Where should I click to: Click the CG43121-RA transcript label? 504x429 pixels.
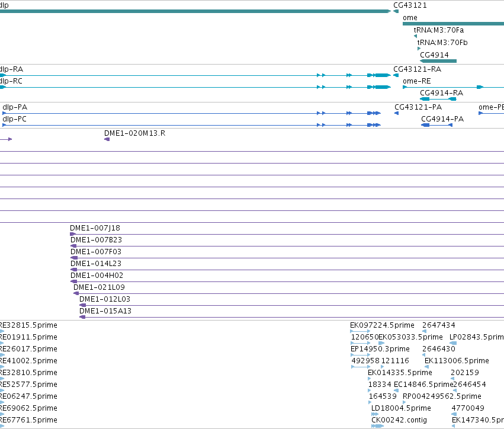[417, 69]
